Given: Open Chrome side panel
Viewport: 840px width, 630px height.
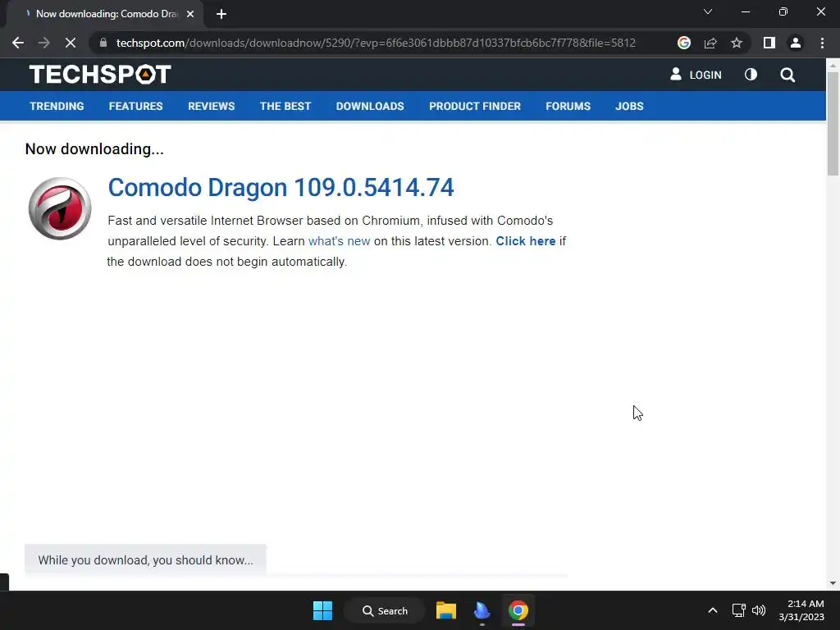Looking at the screenshot, I should 769,43.
